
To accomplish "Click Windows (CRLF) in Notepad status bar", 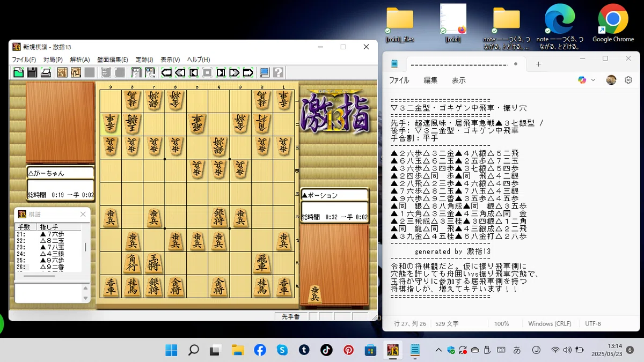I will pos(550,324).
